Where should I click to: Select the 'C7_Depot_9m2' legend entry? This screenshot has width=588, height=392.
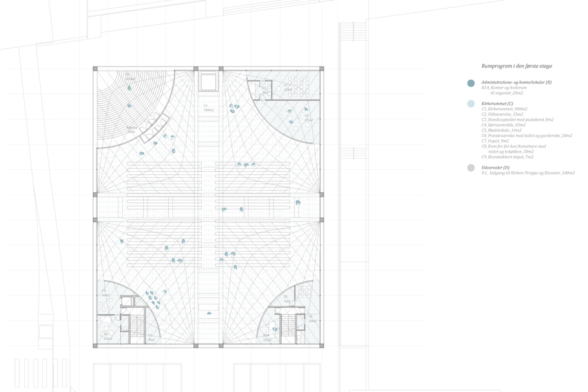[495, 141]
